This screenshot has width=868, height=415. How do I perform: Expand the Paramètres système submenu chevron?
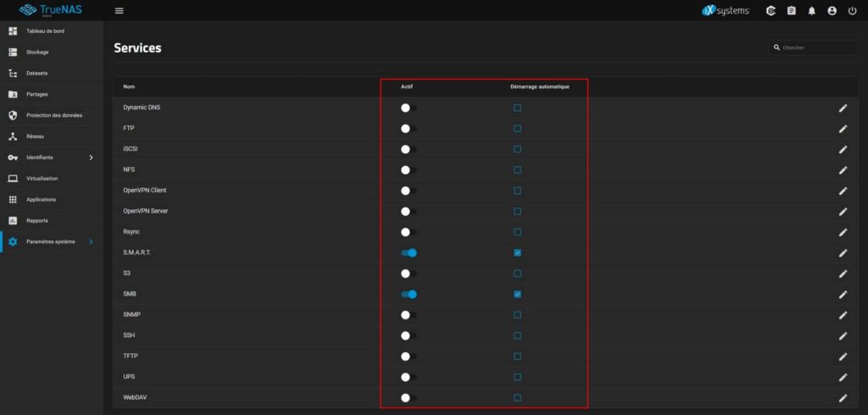92,242
